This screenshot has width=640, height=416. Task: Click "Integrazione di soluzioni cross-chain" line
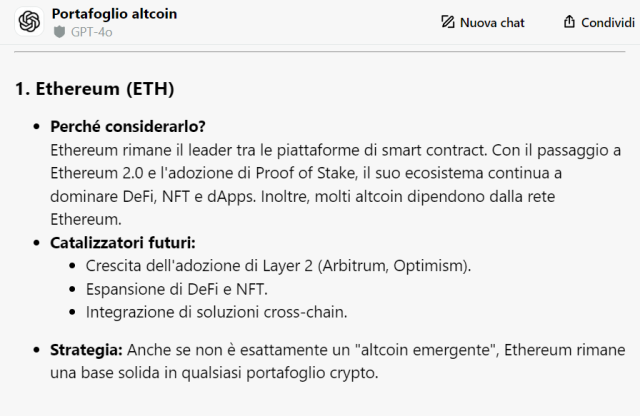pos(216,312)
